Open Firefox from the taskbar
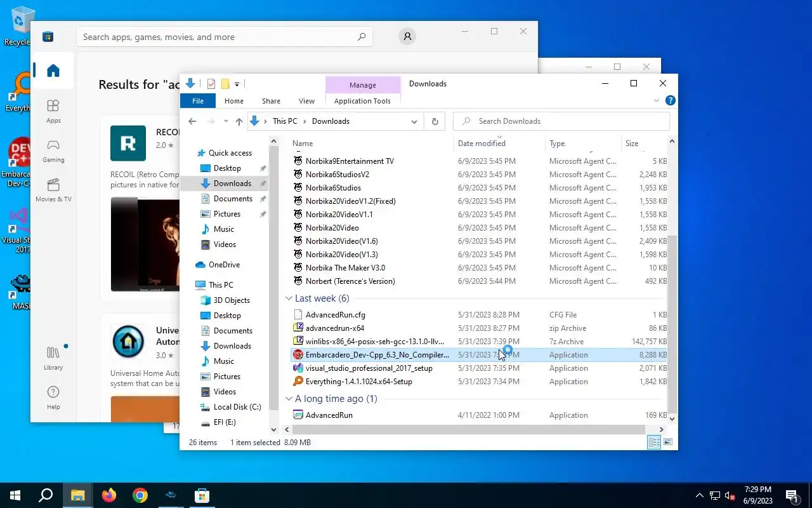 click(109, 495)
